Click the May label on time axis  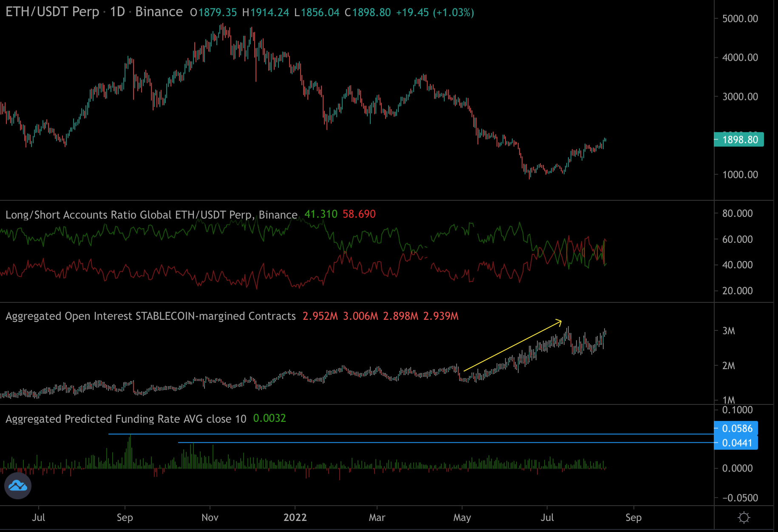click(x=462, y=518)
